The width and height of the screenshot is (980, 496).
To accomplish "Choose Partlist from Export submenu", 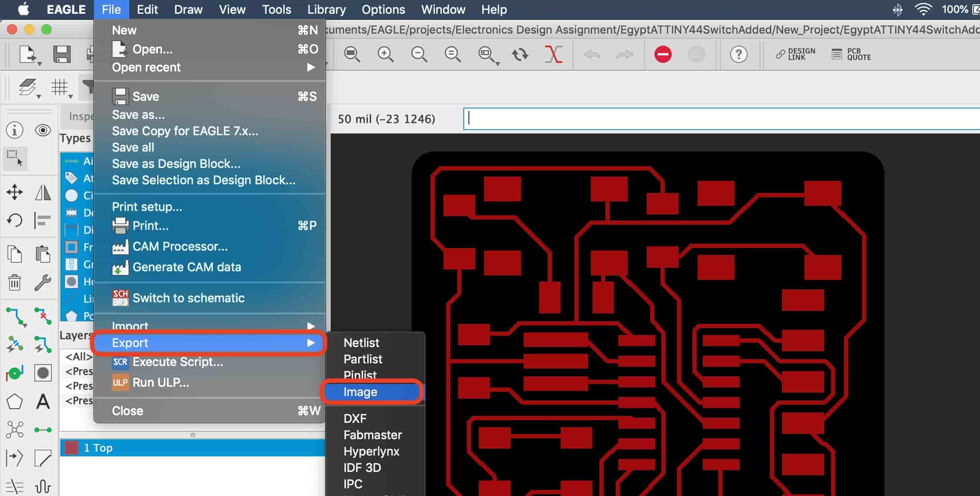I will point(363,359).
